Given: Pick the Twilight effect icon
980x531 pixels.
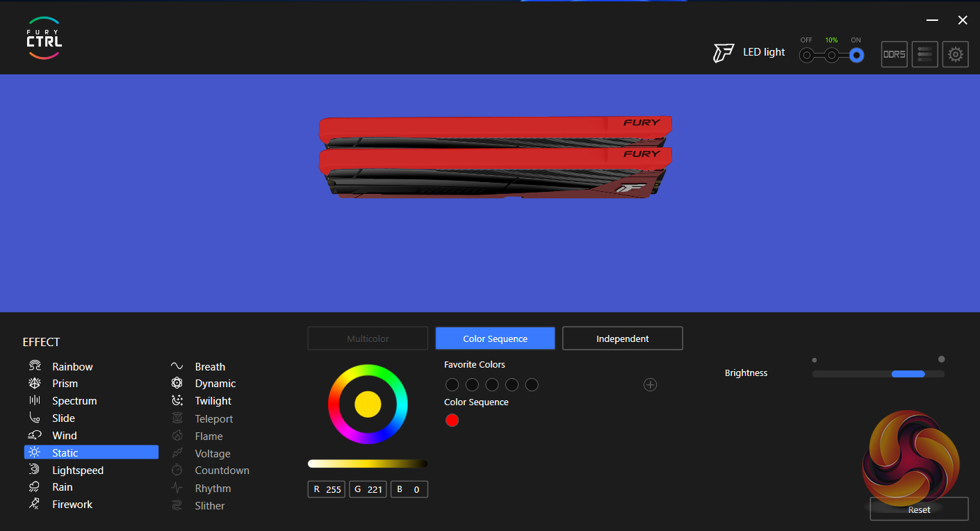Looking at the screenshot, I should point(177,401).
